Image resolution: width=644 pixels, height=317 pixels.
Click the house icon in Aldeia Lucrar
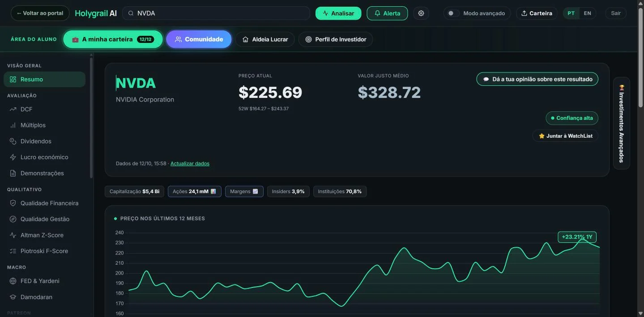245,39
